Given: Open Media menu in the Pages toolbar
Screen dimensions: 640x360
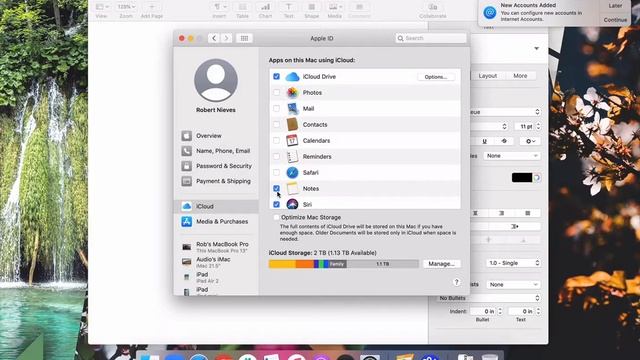Looking at the screenshot, I should pyautogui.click(x=335, y=11).
